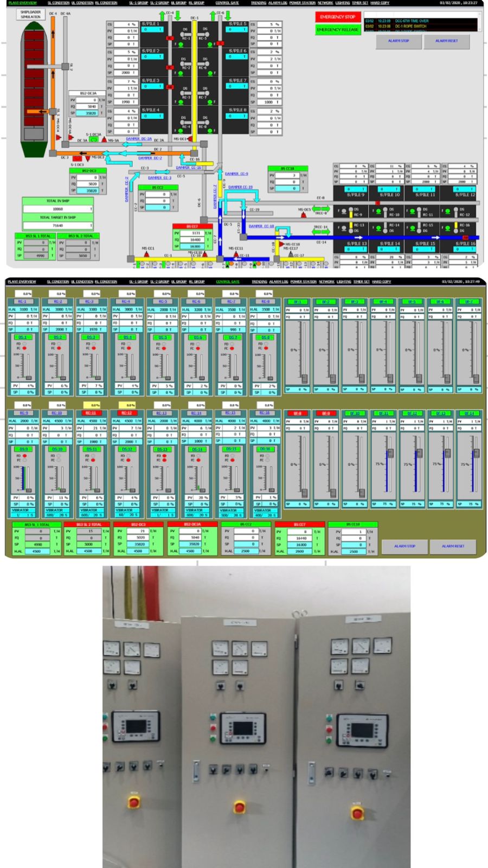Click the green S-1 DC3A indicator icon
Image resolution: width=488 pixels, height=868 pixels.
pos(93,140)
